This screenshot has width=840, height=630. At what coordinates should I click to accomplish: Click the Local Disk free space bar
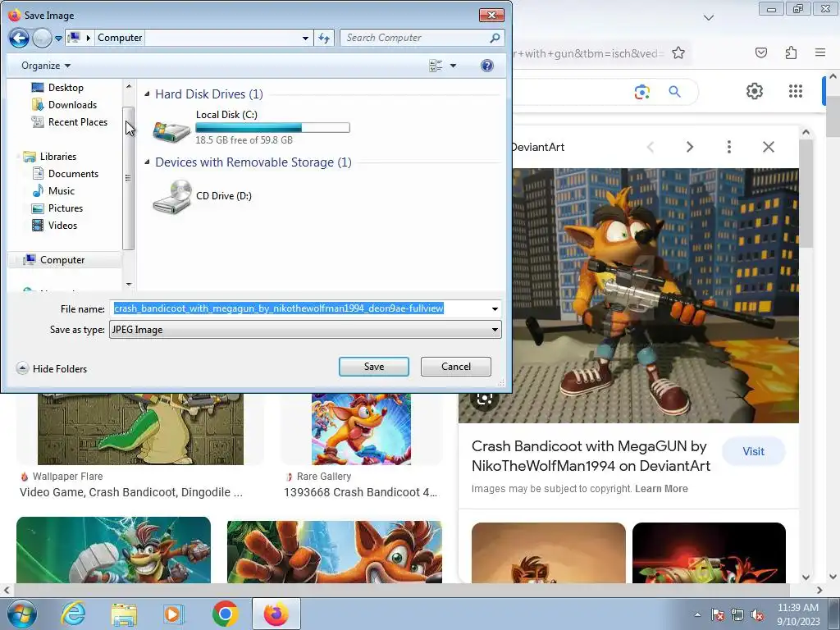pos(272,127)
